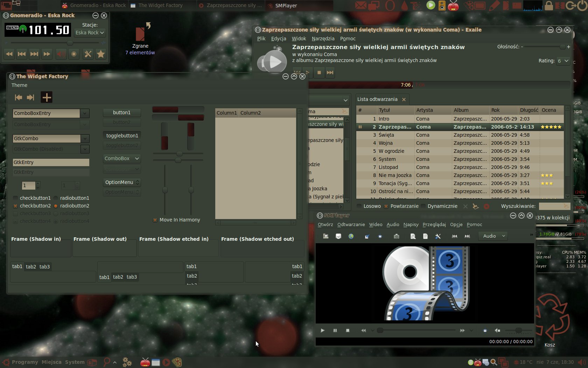Start recording in Gnomeradio
Viewport: 588px width, 368px height.
pyautogui.click(x=74, y=54)
